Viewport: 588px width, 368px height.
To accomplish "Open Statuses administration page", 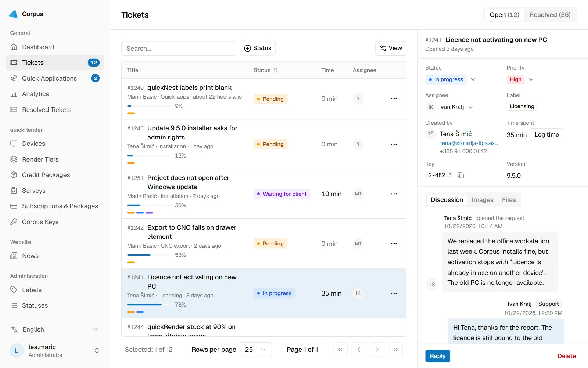I will 55,305.
